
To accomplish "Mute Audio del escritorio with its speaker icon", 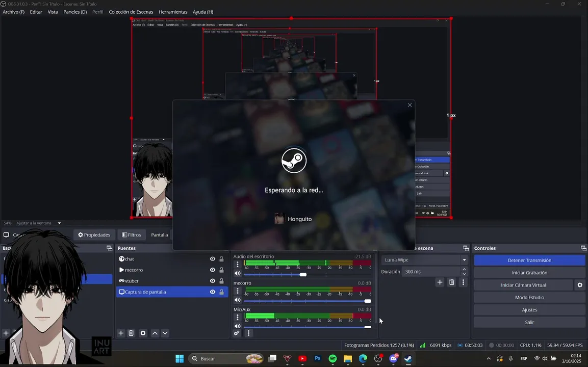I will (x=237, y=274).
